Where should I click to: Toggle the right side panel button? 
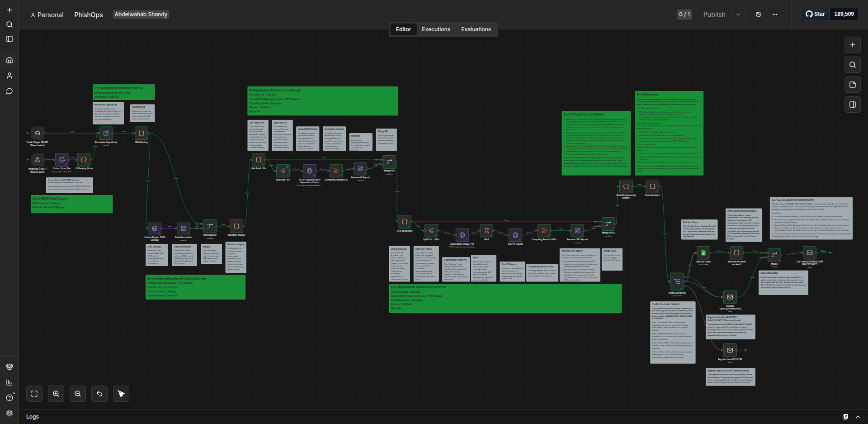click(x=853, y=105)
